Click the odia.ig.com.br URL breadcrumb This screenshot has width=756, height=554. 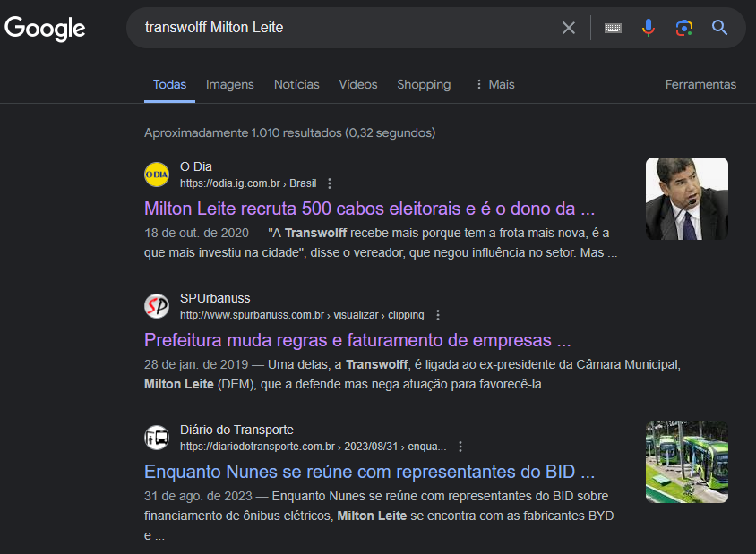point(248,183)
